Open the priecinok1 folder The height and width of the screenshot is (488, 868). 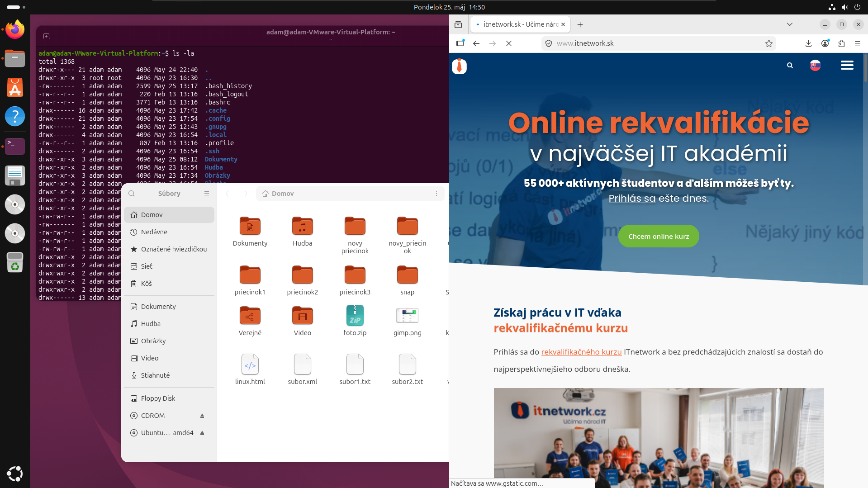(250, 275)
